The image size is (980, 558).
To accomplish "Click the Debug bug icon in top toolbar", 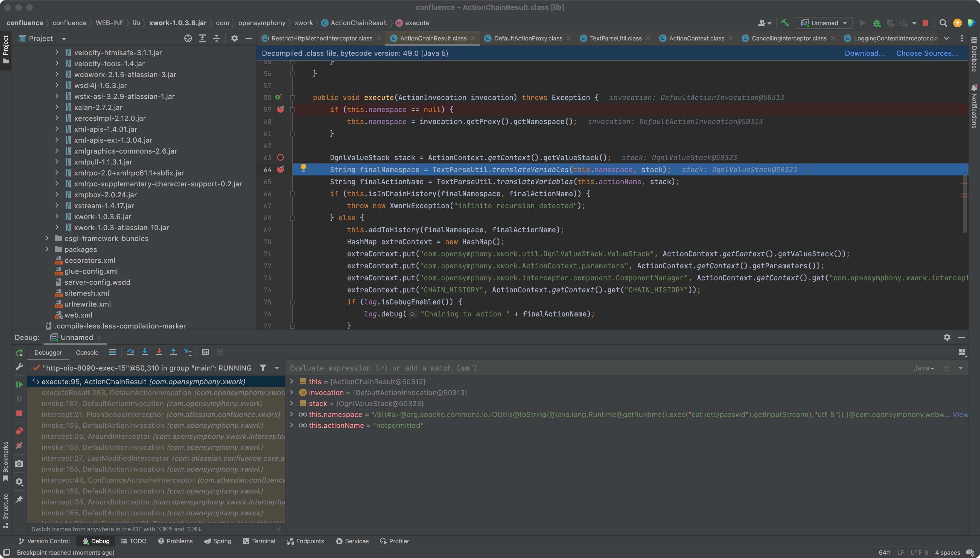I will pyautogui.click(x=876, y=23).
